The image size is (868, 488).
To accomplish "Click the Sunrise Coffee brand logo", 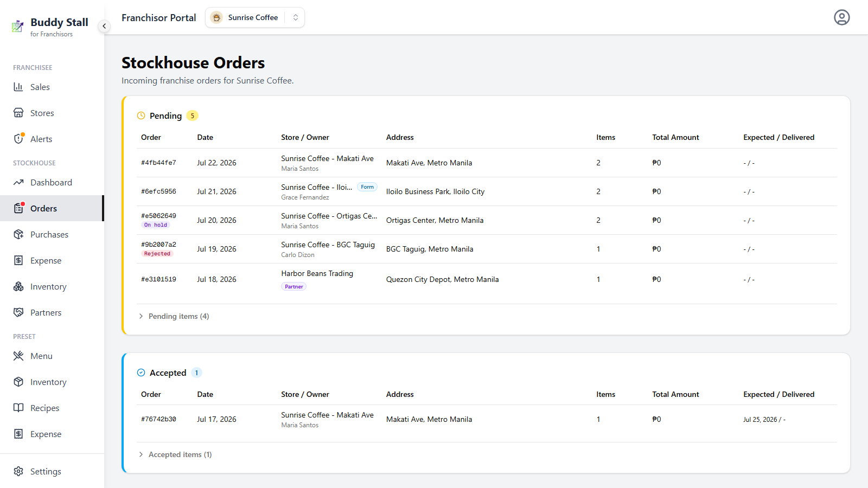I will pyautogui.click(x=216, y=17).
